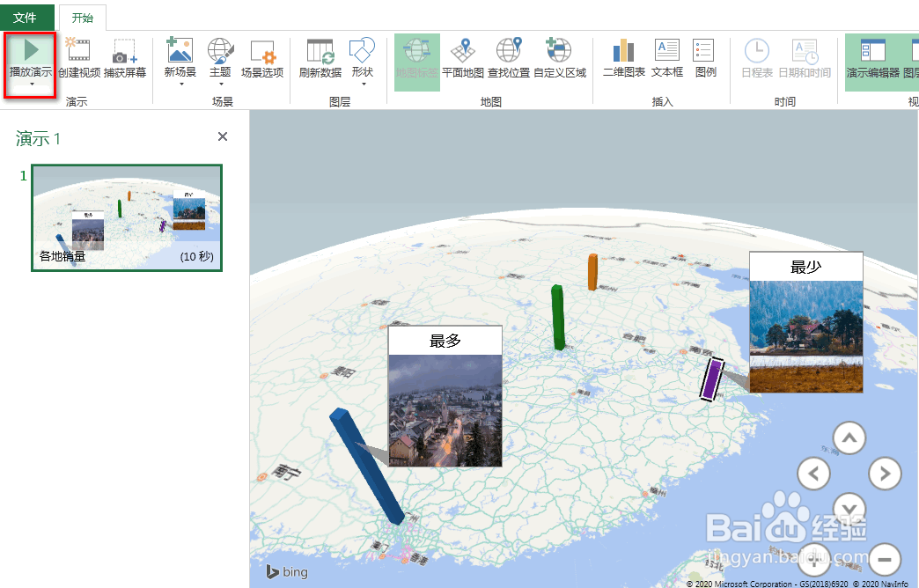Open the 播放演示 dropdown arrow

32,85
